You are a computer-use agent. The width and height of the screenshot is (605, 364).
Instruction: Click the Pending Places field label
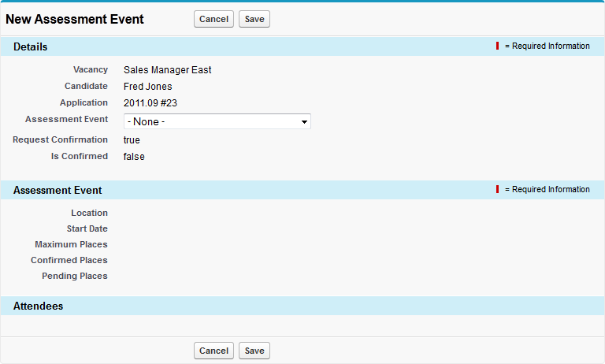tap(74, 276)
